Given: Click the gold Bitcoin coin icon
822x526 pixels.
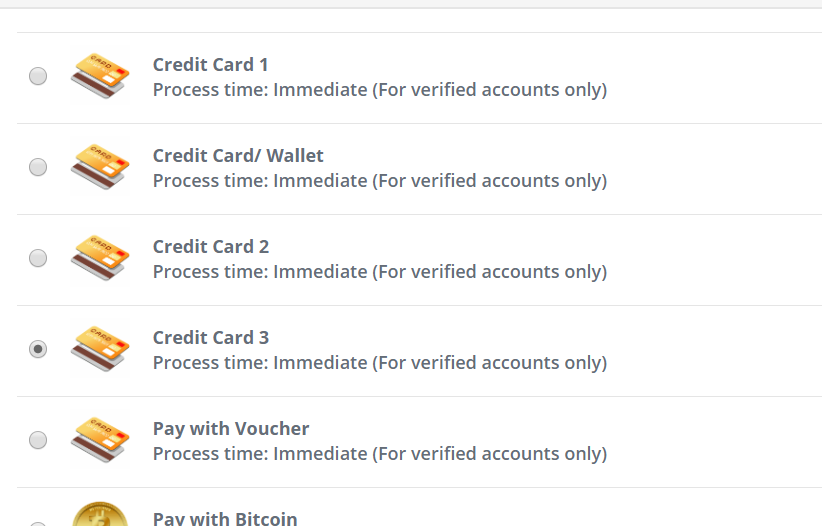Looking at the screenshot, I should coord(100,514).
